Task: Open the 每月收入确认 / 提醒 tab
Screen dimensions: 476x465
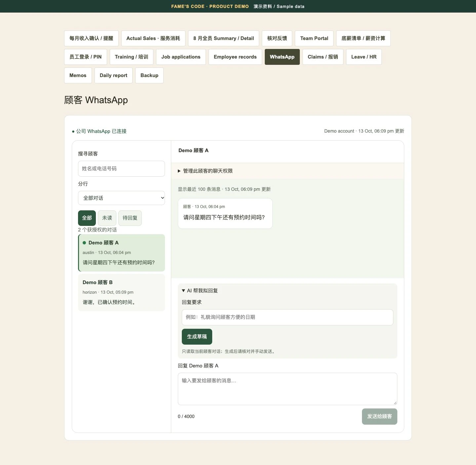Action: [x=91, y=38]
